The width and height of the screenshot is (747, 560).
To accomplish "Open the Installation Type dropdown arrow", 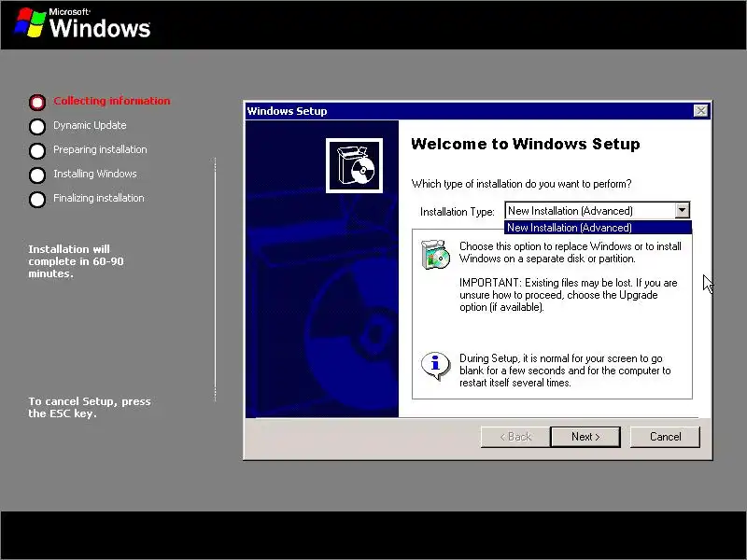I will point(683,210).
